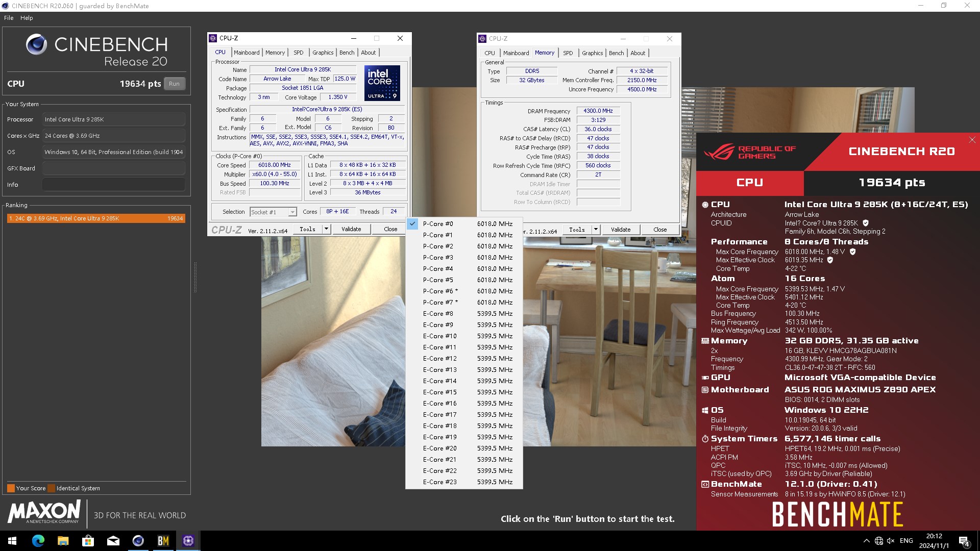Open Bench tab in left CPU-Z
This screenshot has width=980, height=551.
pos(347,53)
